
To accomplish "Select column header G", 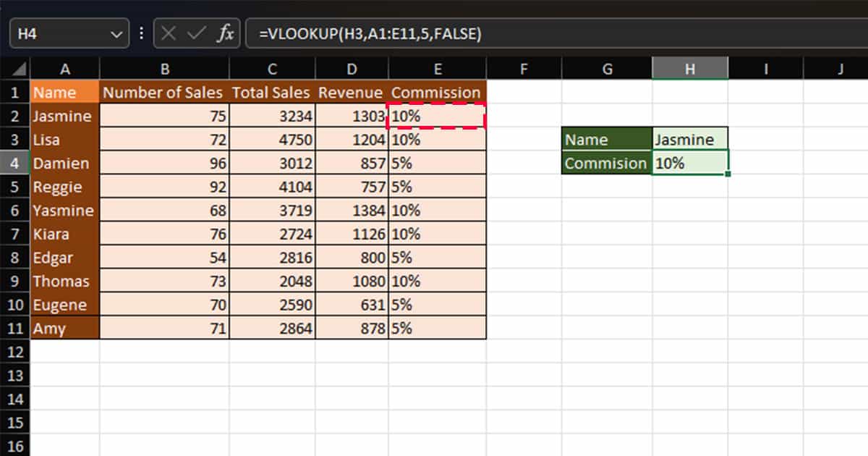I will 607,69.
